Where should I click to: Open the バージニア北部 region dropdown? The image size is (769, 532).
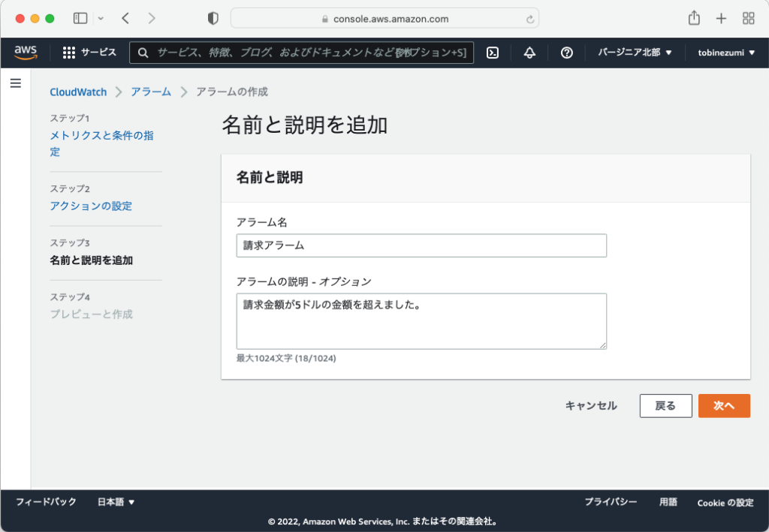[635, 53]
